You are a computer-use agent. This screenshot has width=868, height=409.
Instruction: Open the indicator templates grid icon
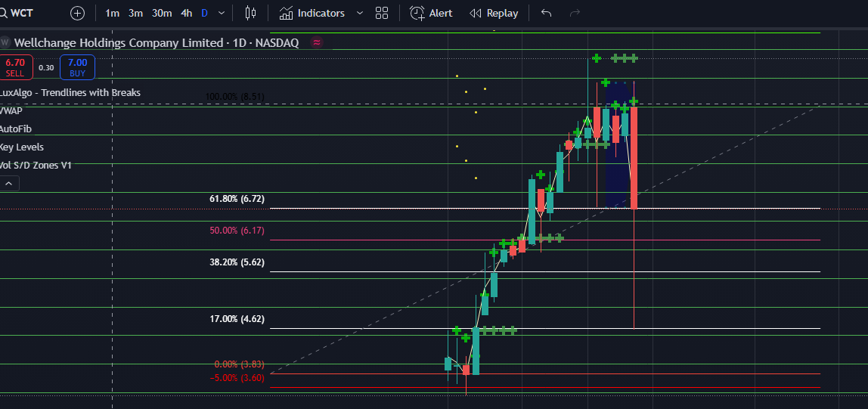pyautogui.click(x=381, y=14)
